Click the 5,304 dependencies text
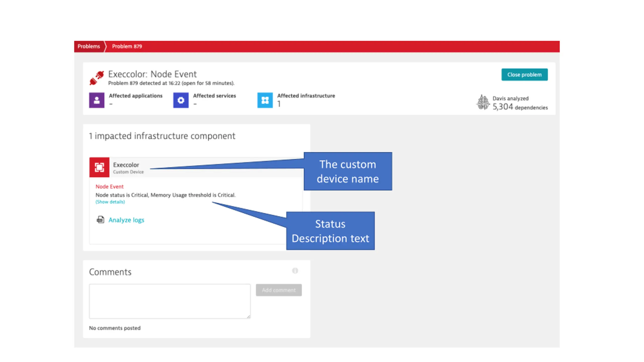The height and width of the screenshot is (362, 644). click(x=520, y=107)
